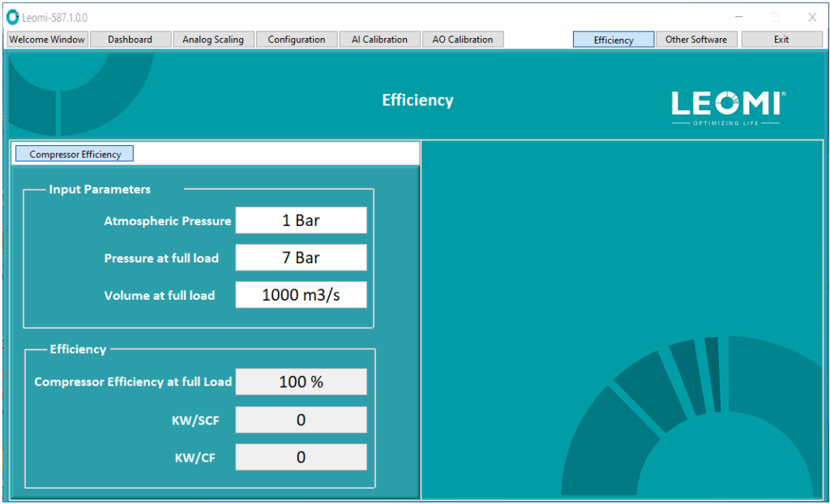Viewport: 830px width, 504px height.
Task: Open the Analog Scaling tab
Action: pos(213,38)
